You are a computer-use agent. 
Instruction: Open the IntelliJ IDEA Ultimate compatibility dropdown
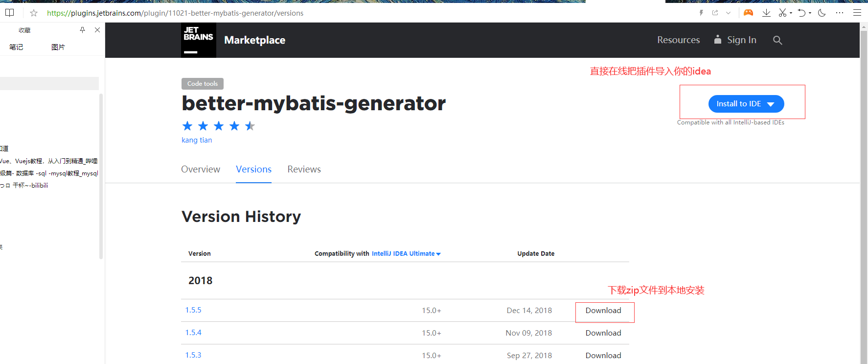[406, 254]
